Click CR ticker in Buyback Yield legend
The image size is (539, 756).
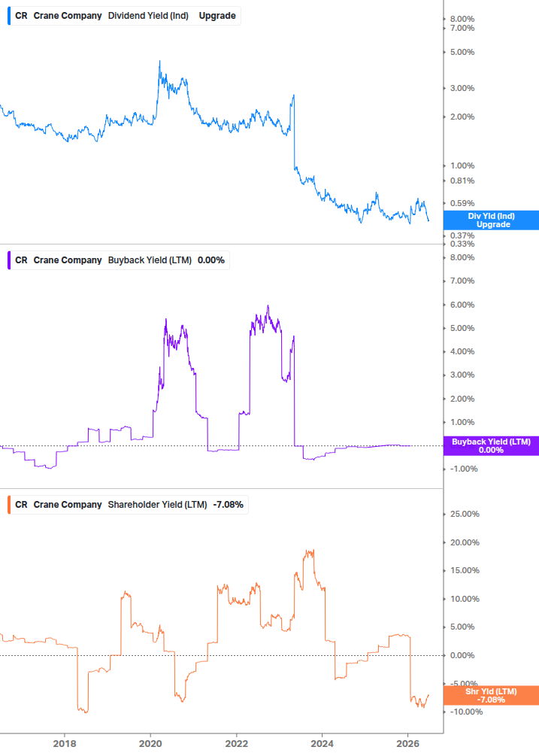[x=21, y=260]
